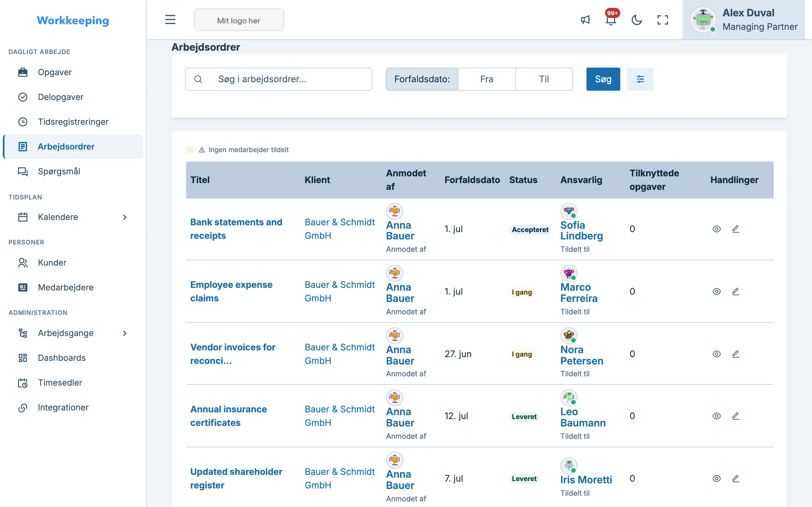Focus the Søg i arbejdsordrer search field
The width and height of the screenshot is (812, 507).
278,79
